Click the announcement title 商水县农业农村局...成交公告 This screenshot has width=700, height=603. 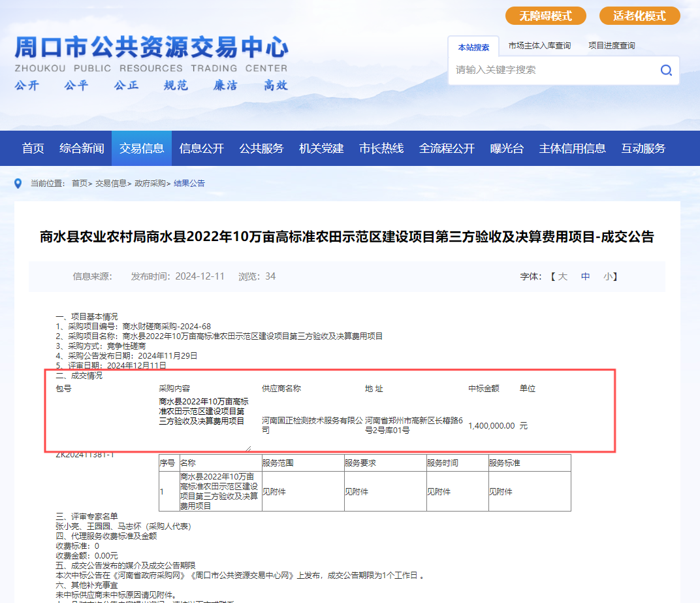click(x=347, y=236)
